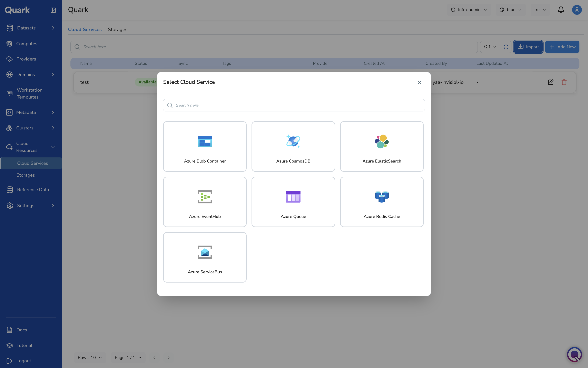Open the chat assistant bubble
This screenshot has height=368, width=588.
pos(574,354)
